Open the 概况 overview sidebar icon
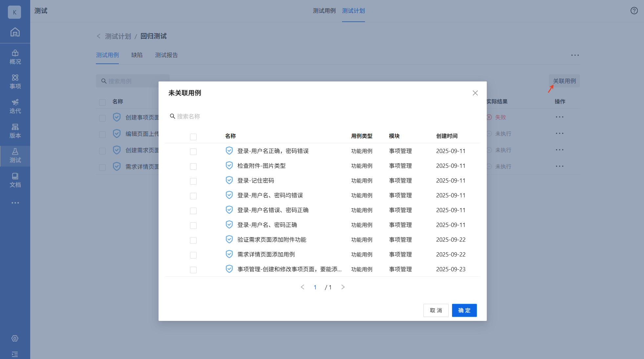 [x=15, y=57]
